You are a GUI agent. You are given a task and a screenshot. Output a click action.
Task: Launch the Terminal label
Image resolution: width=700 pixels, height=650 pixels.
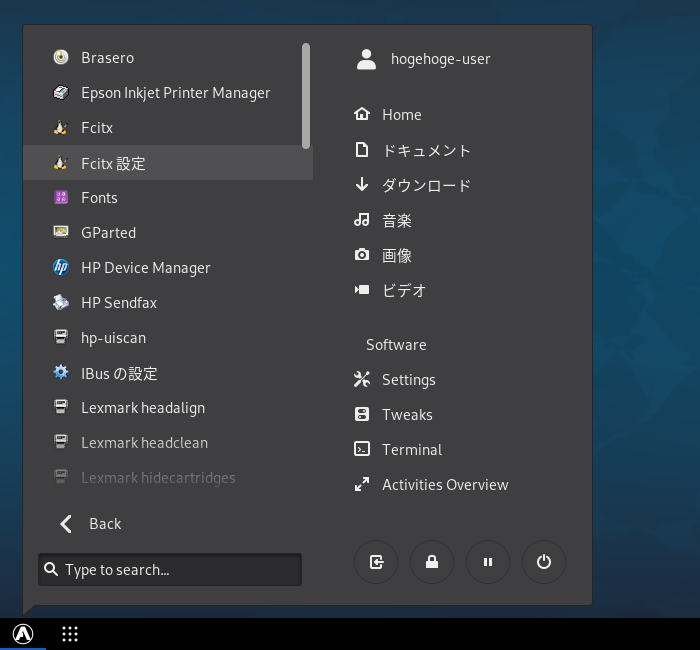pos(412,450)
